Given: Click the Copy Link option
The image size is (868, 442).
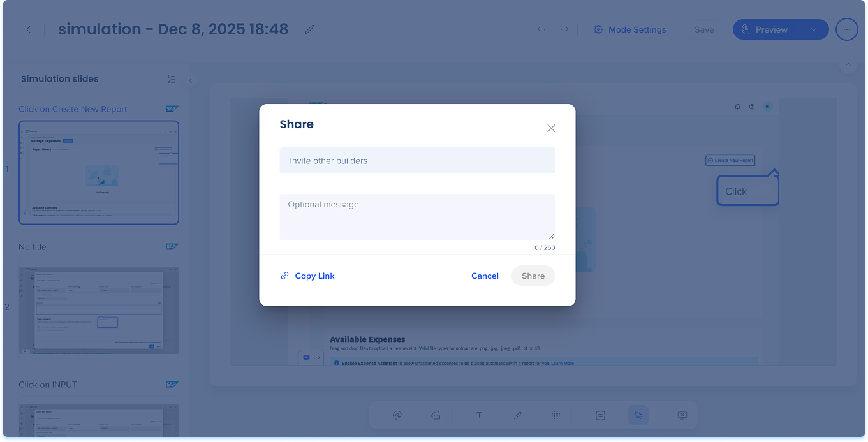Looking at the screenshot, I should coord(307,276).
